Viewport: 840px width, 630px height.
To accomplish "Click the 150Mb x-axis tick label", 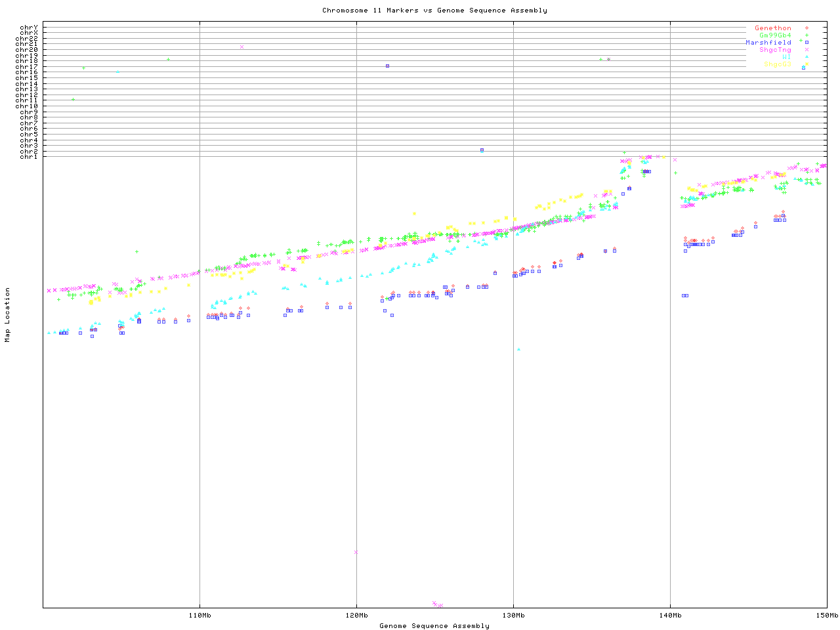I will coord(827,616).
